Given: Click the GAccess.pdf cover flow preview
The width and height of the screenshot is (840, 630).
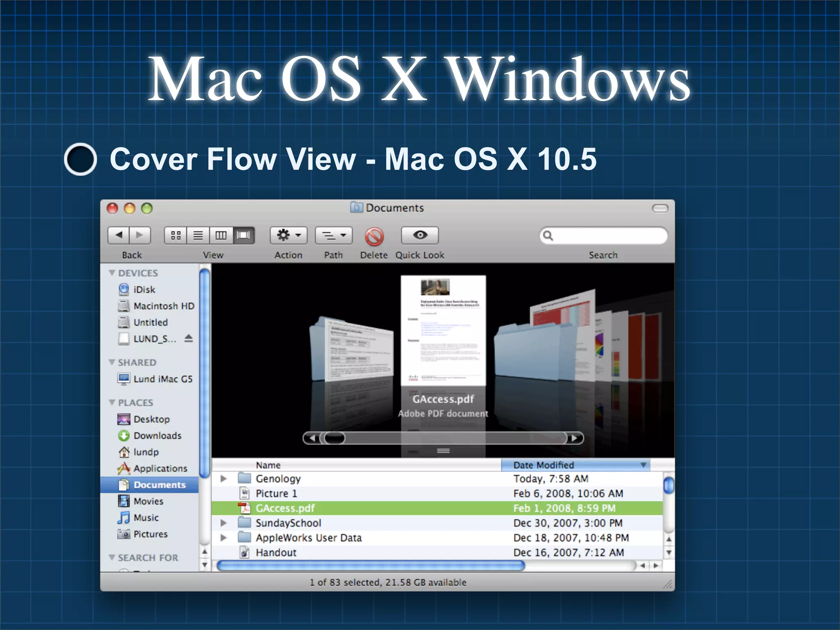Looking at the screenshot, I should click(x=443, y=331).
